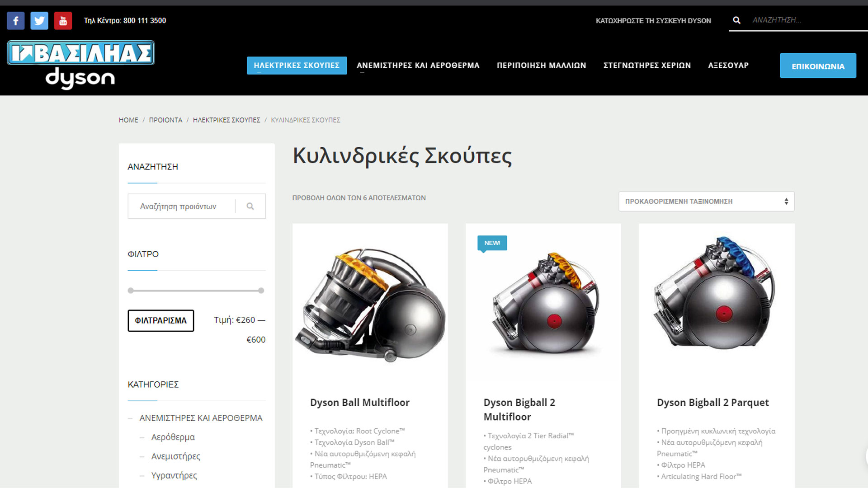This screenshot has width=868, height=488.
Task: Open the ΠΕΡΙΠΟΙΗΣΗ ΜΑΛΛΙΩΝ menu
Action: (x=541, y=66)
